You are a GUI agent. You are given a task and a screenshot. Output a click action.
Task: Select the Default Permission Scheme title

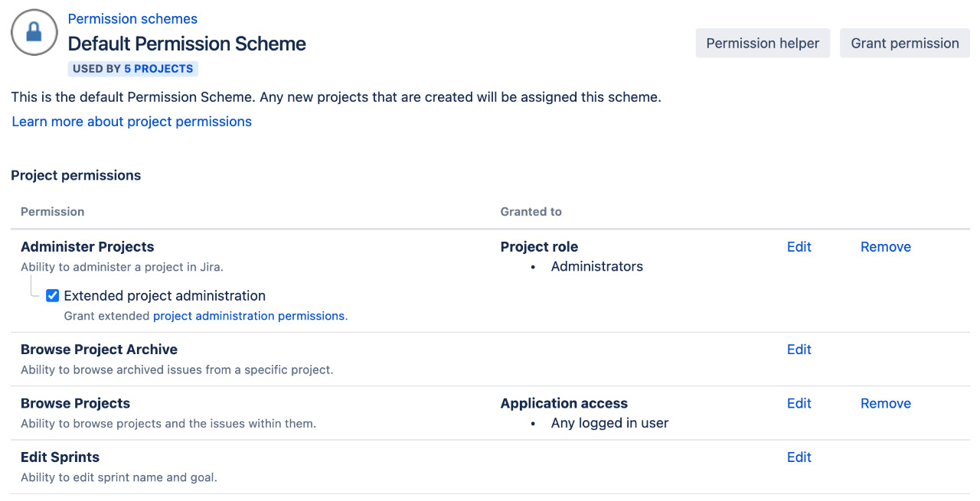point(186,44)
